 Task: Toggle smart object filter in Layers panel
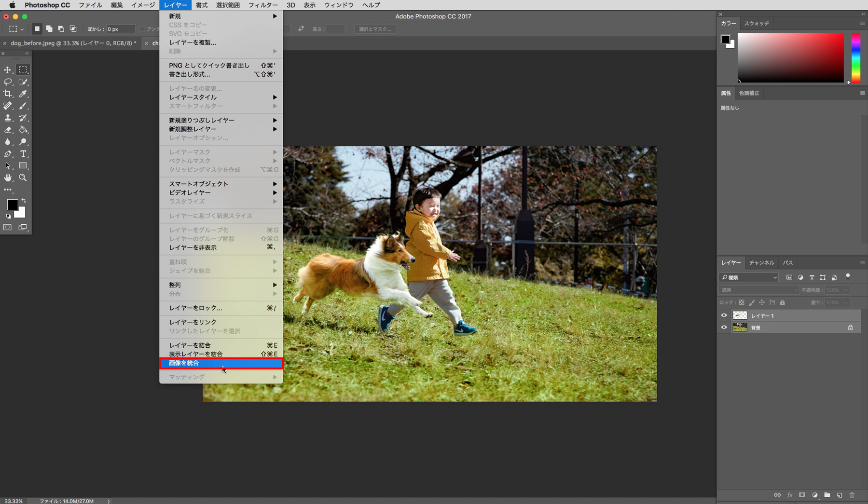tap(834, 277)
